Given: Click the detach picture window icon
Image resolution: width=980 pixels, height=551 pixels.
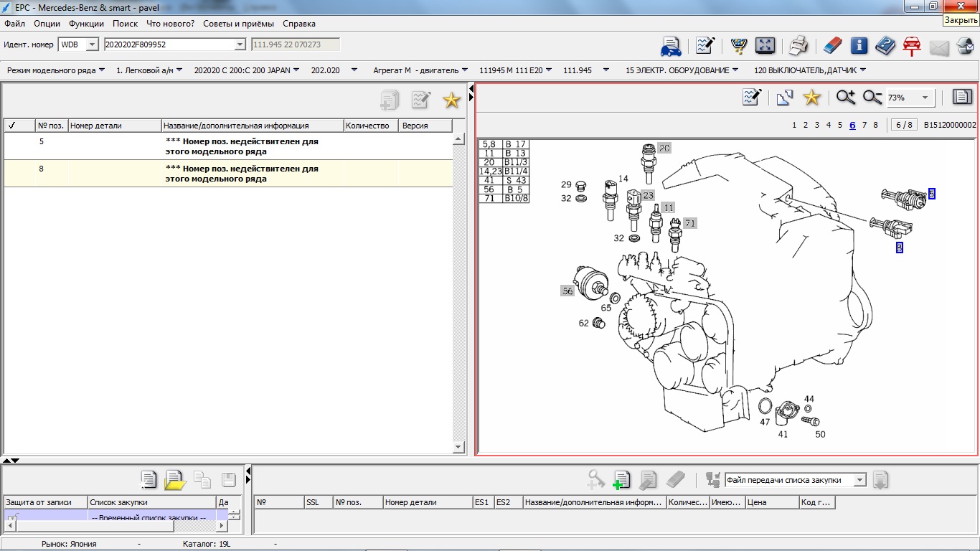Looking at the screenshot, I should [784, 97].
